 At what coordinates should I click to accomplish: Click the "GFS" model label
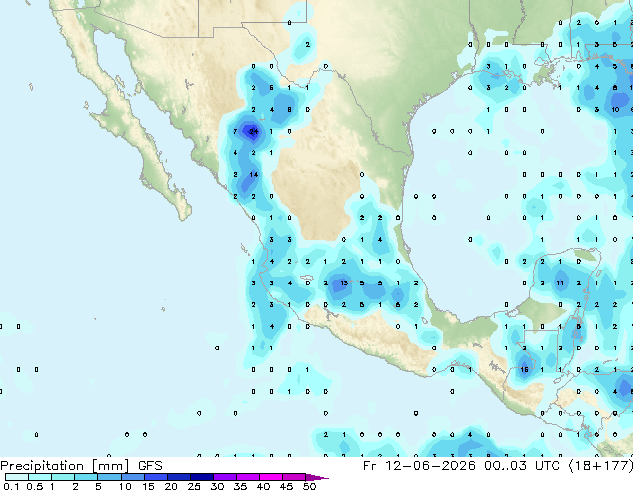[x=150, y=466]
